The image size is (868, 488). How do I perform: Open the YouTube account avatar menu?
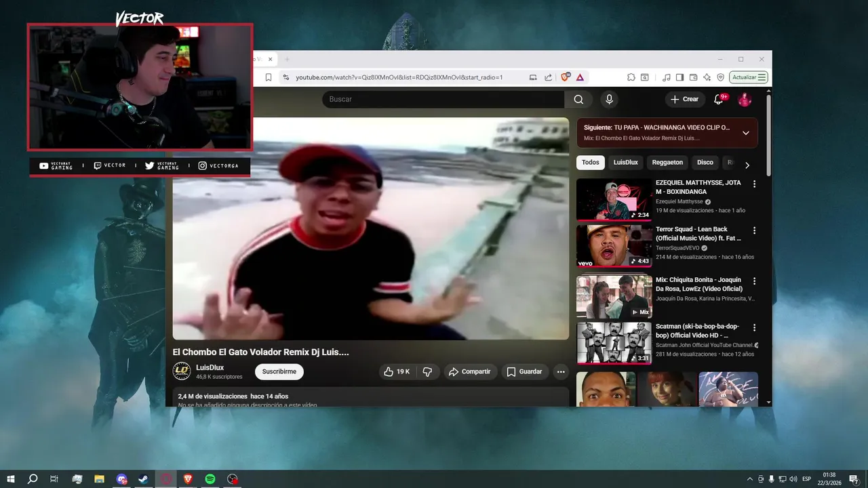tap(745, 100)
